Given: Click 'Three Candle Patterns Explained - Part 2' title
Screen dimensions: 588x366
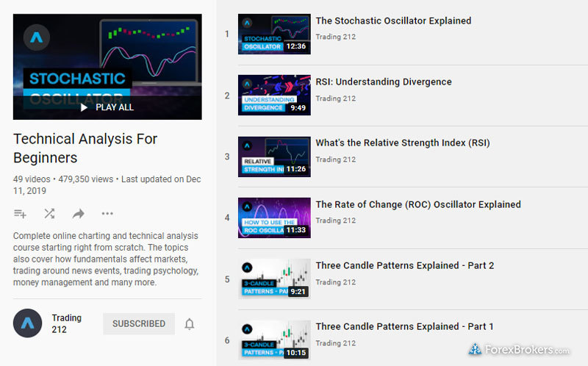Looking at the screenshot, I should point(404,265).
